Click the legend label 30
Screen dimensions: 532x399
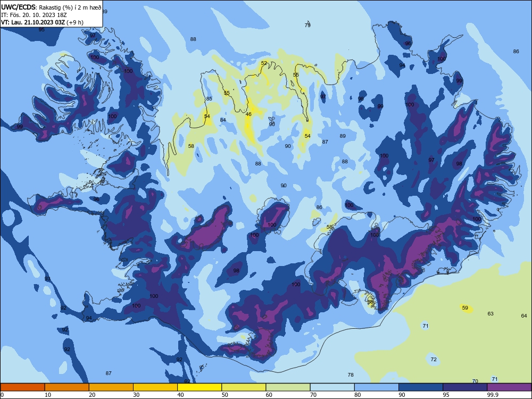136,395
